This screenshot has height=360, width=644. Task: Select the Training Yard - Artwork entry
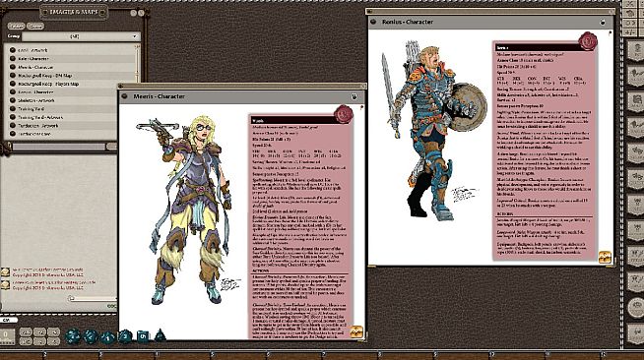point(40,117)
